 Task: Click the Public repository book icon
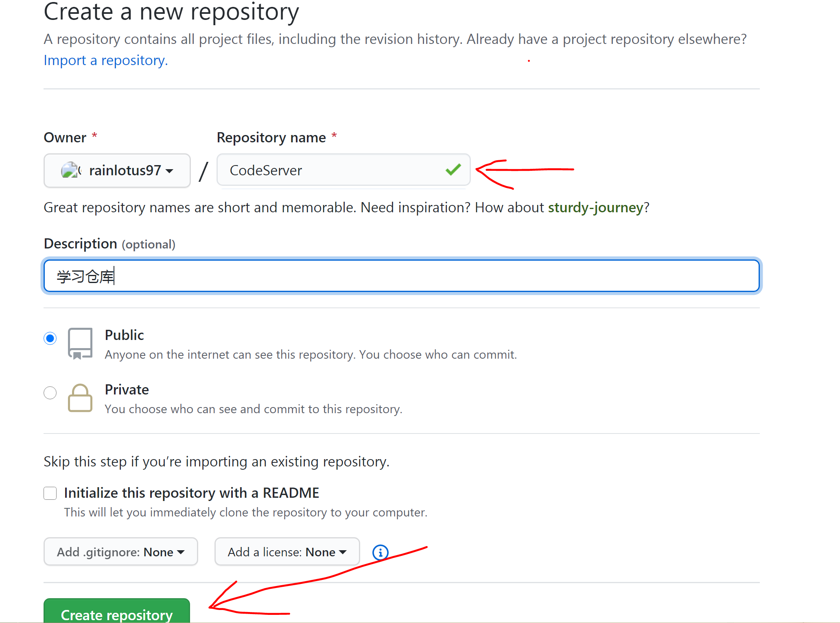[80, 343]
